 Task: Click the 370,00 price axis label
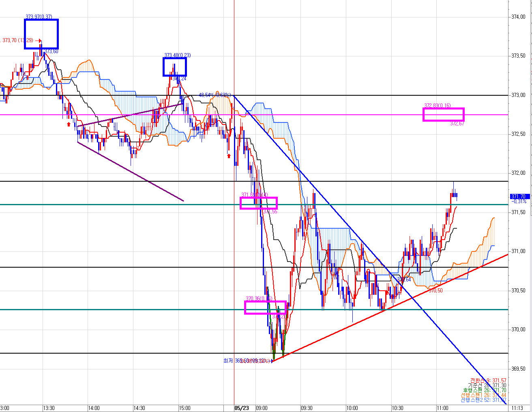(519, 329)
